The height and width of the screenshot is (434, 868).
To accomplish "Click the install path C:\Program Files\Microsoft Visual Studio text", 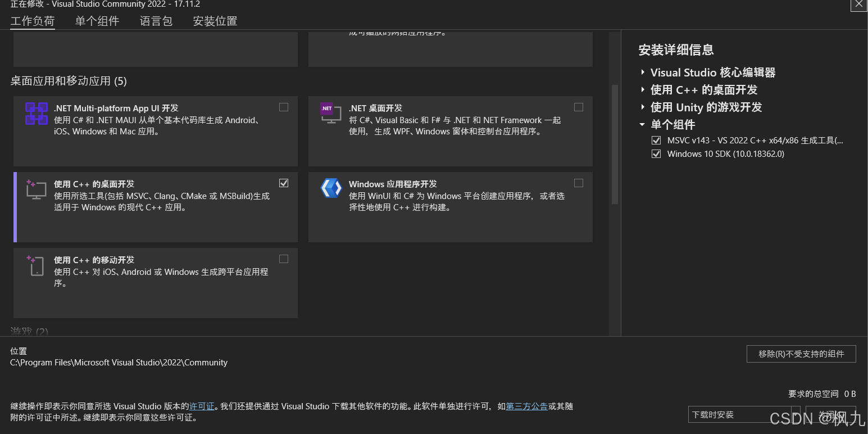I will point(119,363).
